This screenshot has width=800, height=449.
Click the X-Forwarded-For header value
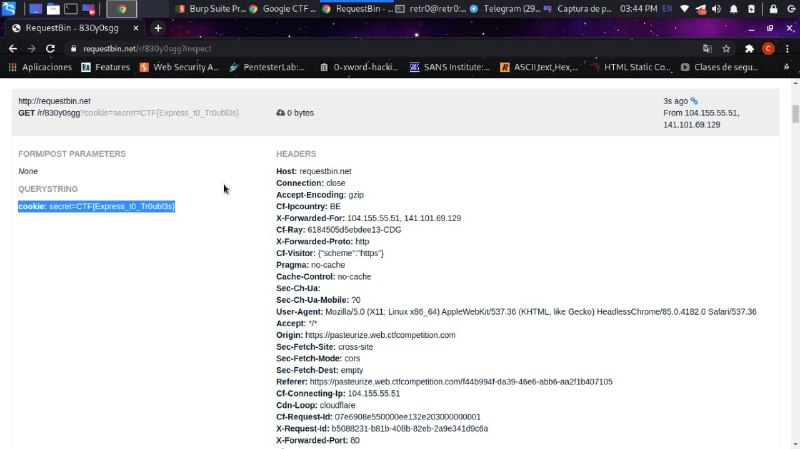pyautogui.click(x=404, y=218)
